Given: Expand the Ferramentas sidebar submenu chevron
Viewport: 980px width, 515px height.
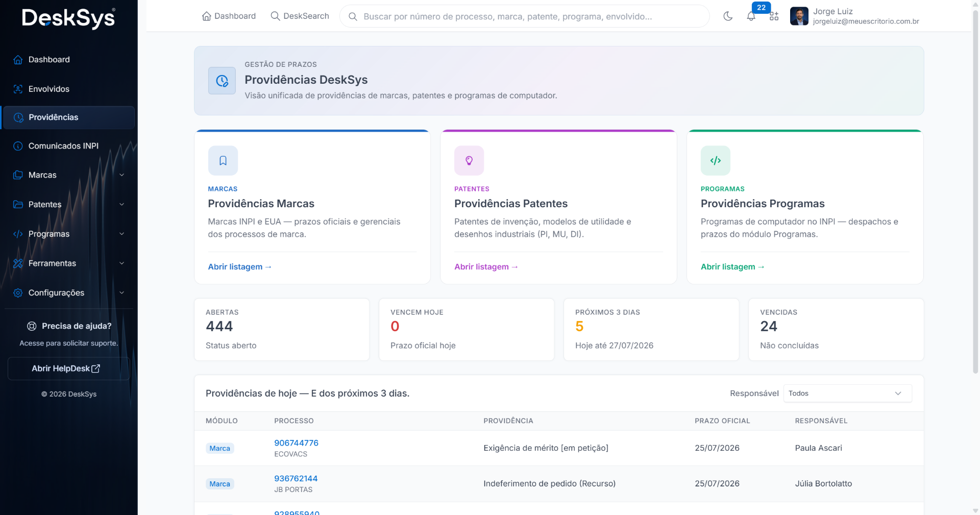Looking at the screenshot, I should pos(122,263).
